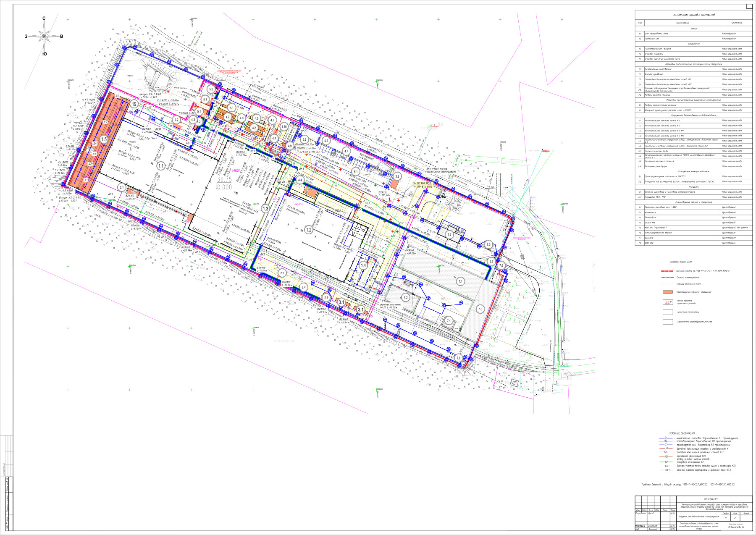Click the north compass rose symbol
Viewport: 756px width, 535px height.
[x=44, y=36]
